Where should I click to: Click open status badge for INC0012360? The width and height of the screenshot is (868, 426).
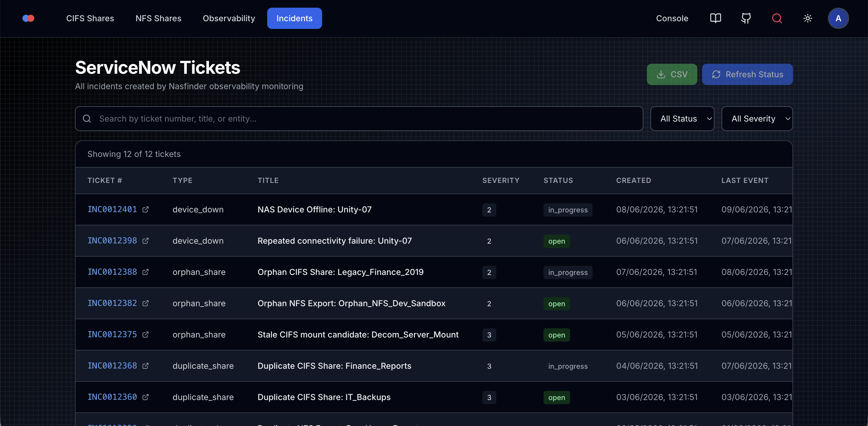click(557, 398)
